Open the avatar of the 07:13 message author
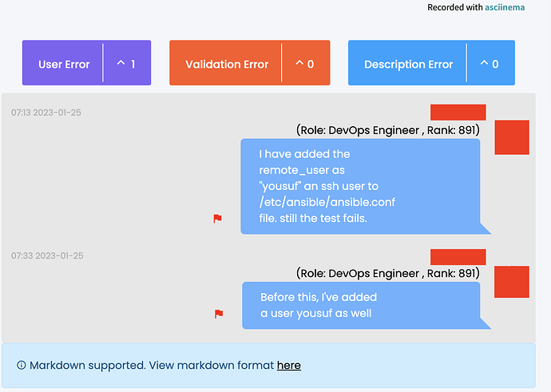Image resolution: width=551 pixels, height=392 pixels. [x=512, y=137]
